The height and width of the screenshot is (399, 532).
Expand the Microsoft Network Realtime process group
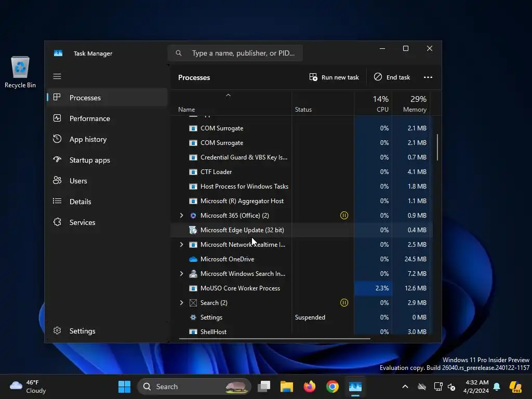181,245
